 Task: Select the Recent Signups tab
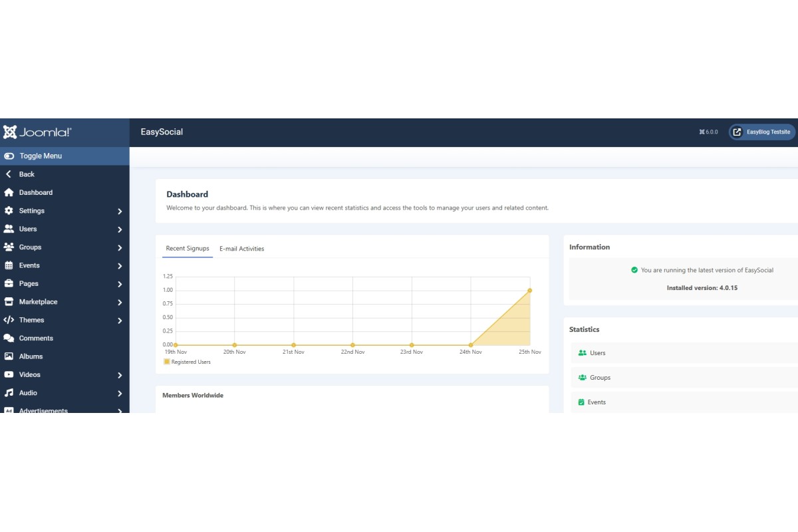click(188, 249)
